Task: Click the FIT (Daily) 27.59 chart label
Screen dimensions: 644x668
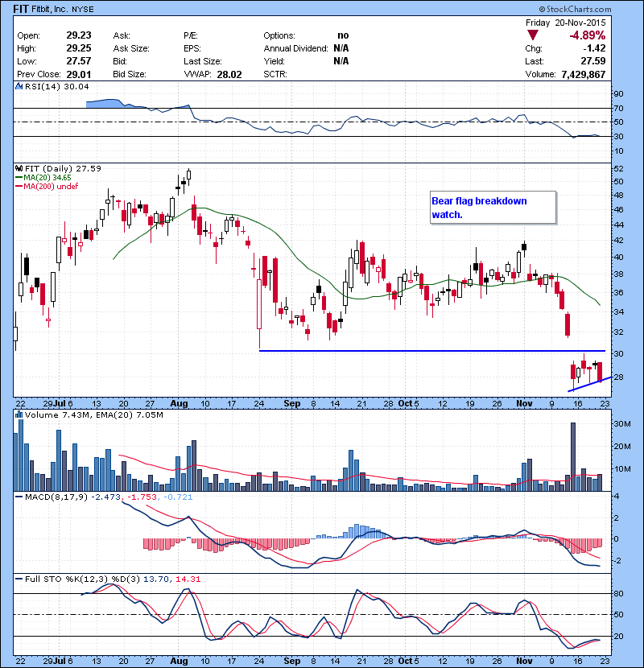Action: pos(63,169)
